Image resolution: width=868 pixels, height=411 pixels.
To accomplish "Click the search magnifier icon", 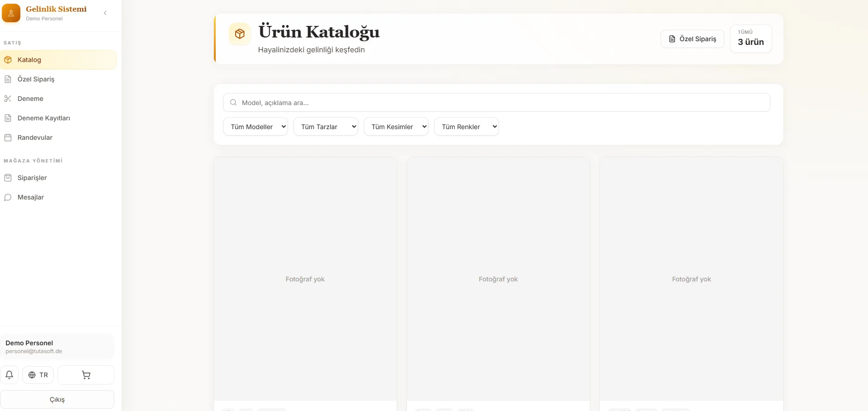I will tap(233, 102).
